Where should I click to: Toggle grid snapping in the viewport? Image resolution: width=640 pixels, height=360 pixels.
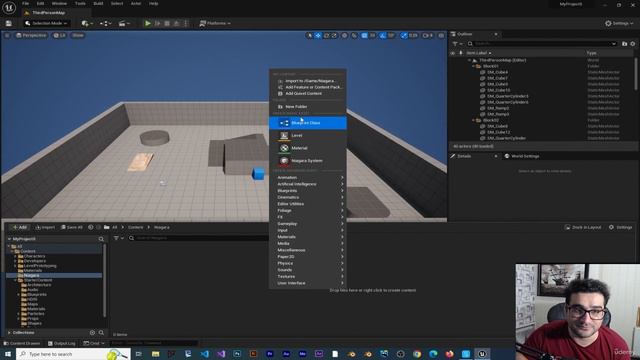[x=364, y=36]
